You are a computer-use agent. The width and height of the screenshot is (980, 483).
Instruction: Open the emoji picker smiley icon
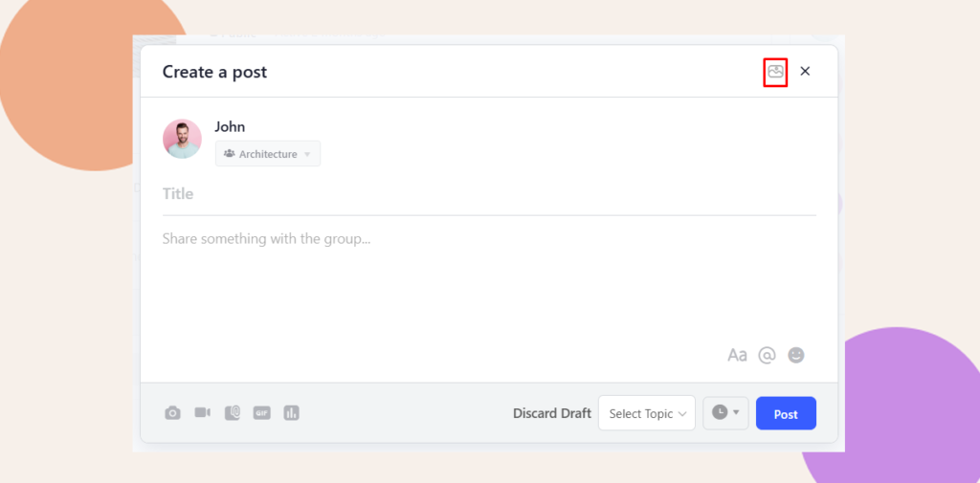point(796,355)
